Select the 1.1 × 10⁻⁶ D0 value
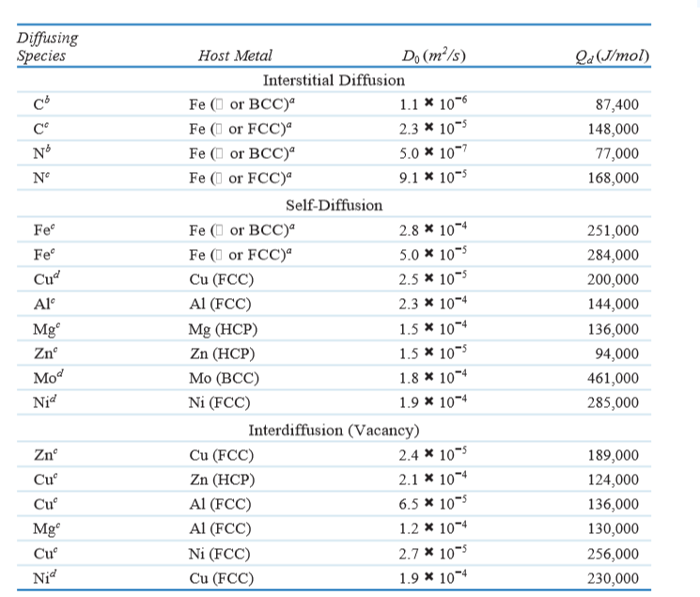Image resolution: width=700 pixels, height=597 pixels. pos(433,103)
